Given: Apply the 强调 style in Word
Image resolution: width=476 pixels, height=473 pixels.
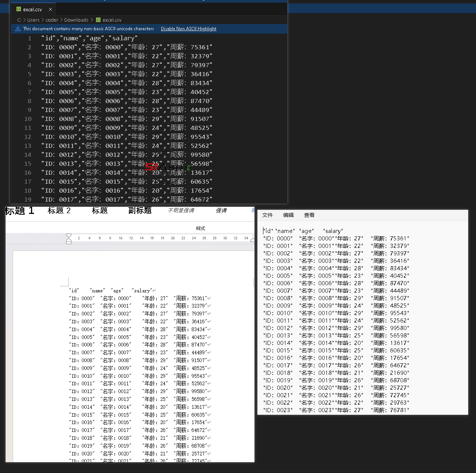Looking at the screenshot, I should tap(221, 211).
